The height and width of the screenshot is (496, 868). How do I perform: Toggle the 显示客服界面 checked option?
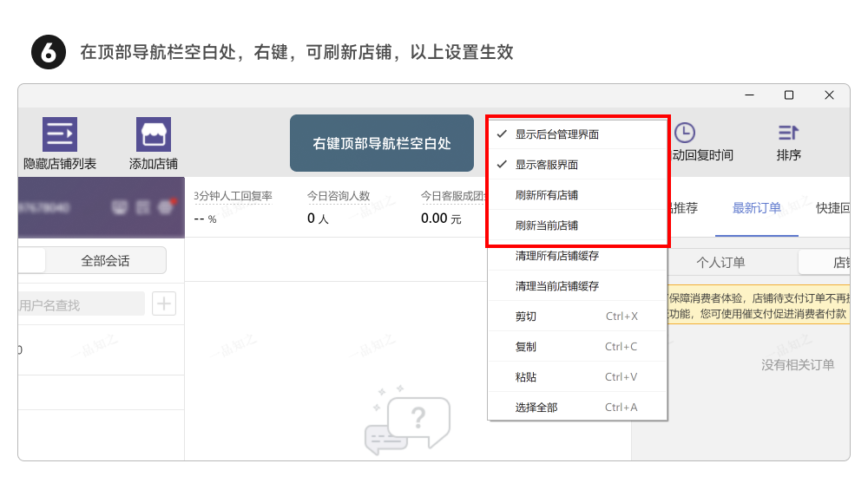pos(546,165)
